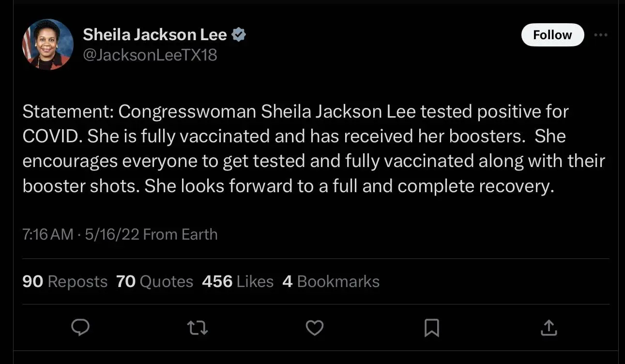The width and height of the screenshot is (625, 364).
Task: View the 90 Reposts list
Action: (x=65, y=281)
